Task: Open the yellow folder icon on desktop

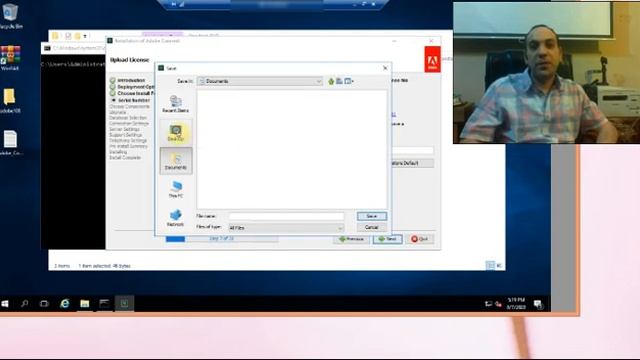Action: (x=10, y=100)
